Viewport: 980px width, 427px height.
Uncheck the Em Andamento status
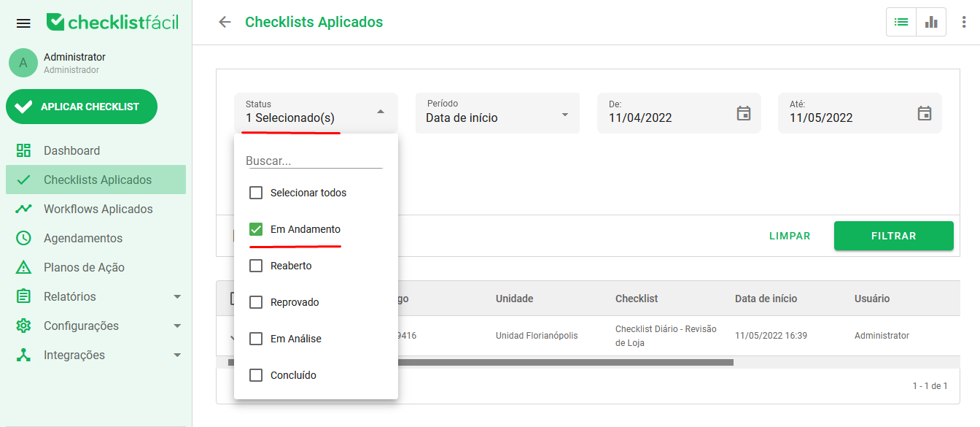pyautogui.click(x=256, y=228)
